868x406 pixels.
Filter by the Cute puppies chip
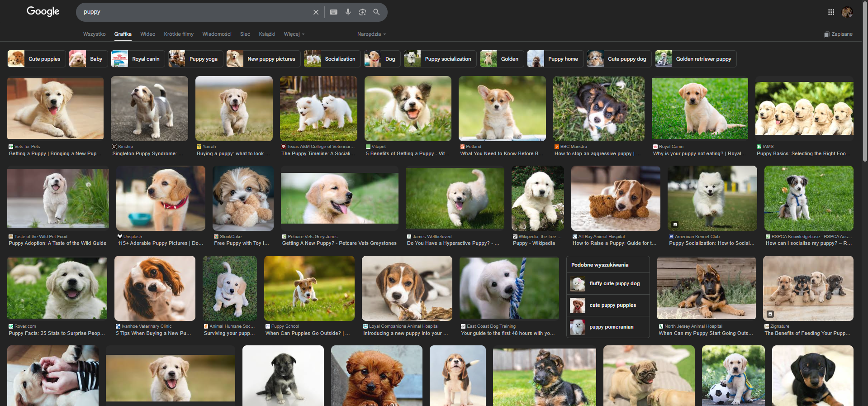click(x=37, y=59)
